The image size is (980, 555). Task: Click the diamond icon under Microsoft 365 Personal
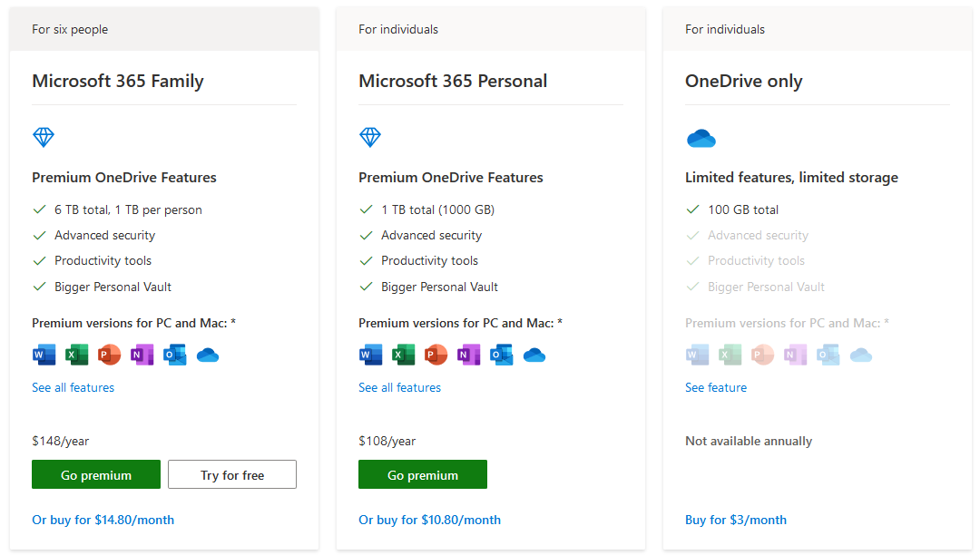click(370, 138)
